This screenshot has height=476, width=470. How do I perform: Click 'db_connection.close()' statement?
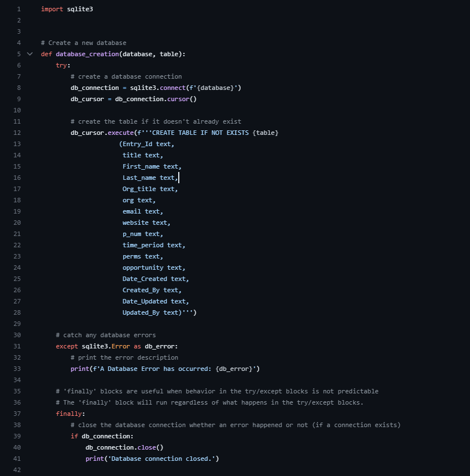124,447
